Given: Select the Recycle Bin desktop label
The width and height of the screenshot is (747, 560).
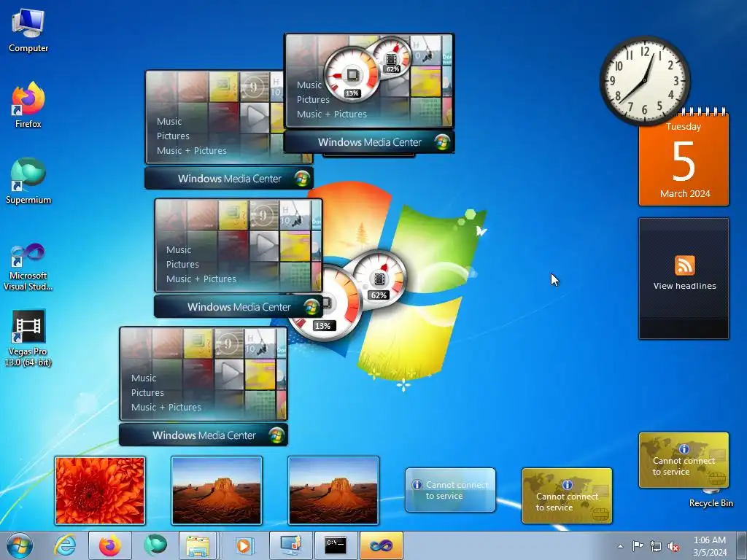Looking at the screenshot, I should coord(711,503).
